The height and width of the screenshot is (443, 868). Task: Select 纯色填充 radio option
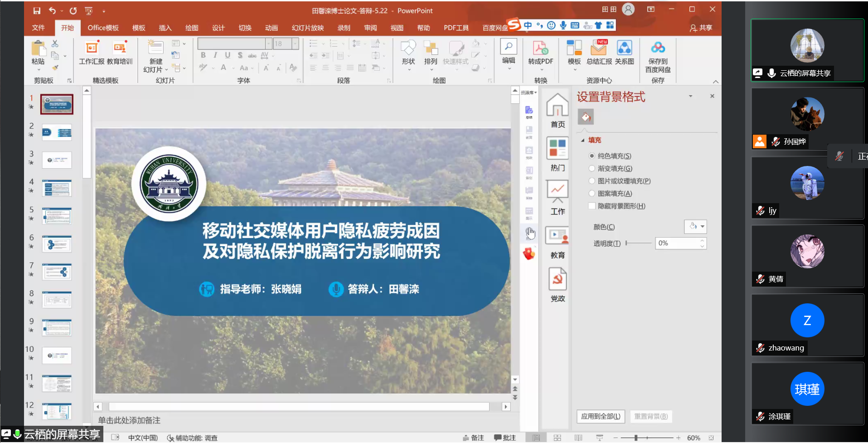click(x=592, y=156)
